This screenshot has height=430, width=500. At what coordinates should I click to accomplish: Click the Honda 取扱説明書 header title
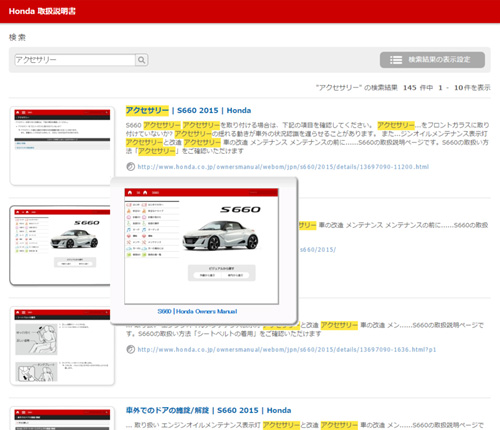pyautogui.click(x=42, y=11)
